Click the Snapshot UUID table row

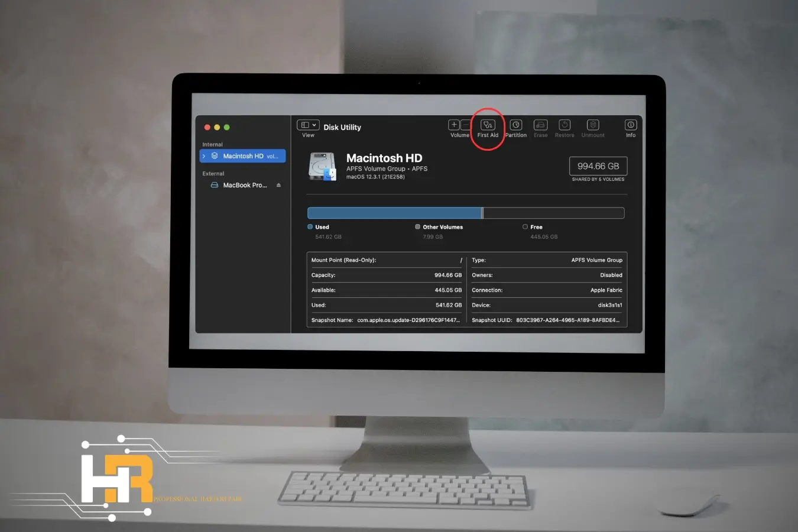tap(547, 320)
